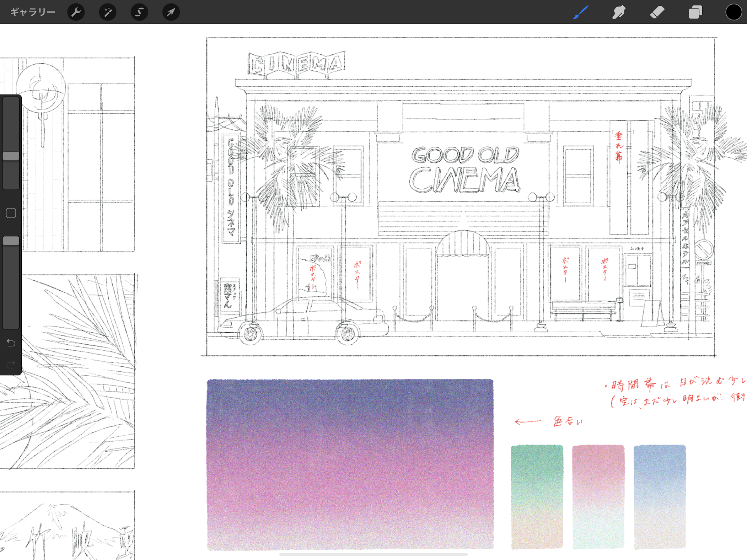
Task: Select the Eraser tool
Action: (657, 12)
